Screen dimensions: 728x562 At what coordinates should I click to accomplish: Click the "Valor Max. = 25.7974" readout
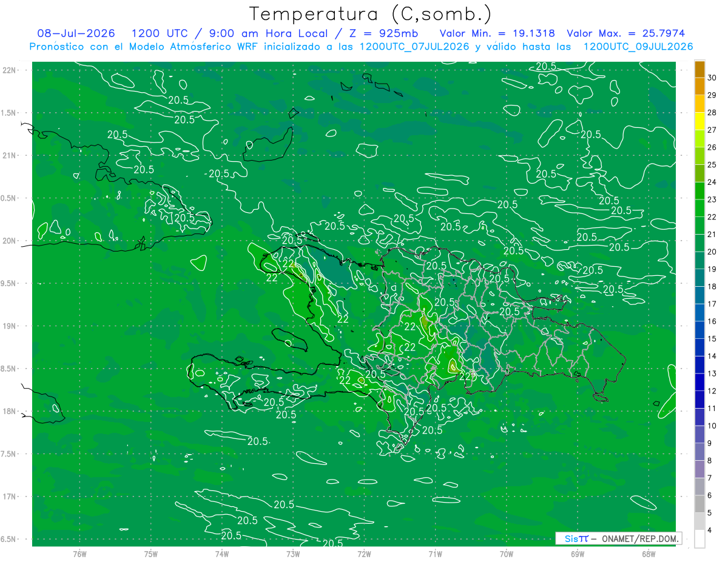(x=627, y=33)
